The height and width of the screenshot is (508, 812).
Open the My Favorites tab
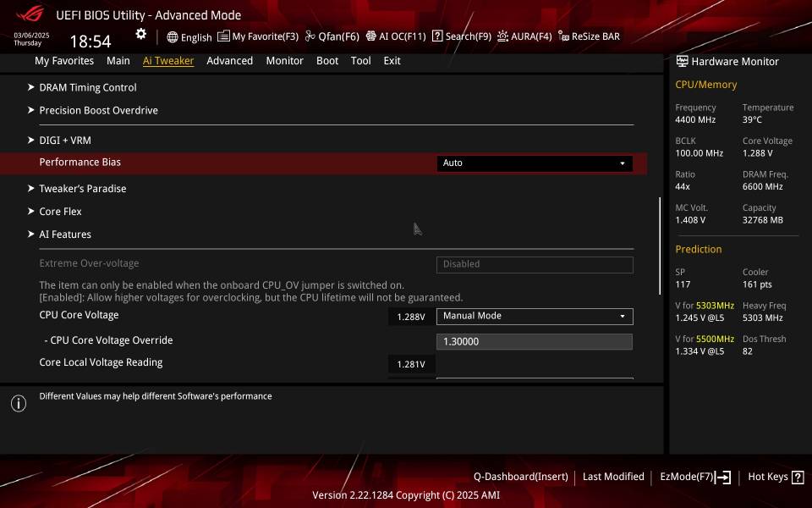point(64,61)
